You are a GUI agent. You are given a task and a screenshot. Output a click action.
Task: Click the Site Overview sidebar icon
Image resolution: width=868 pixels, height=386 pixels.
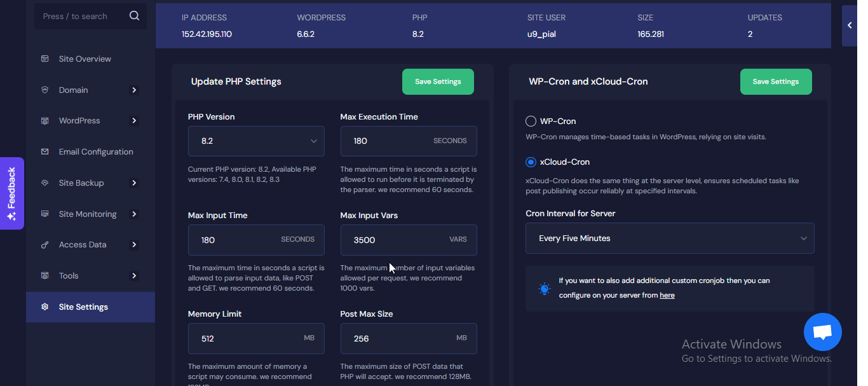[x=44, y=59]
